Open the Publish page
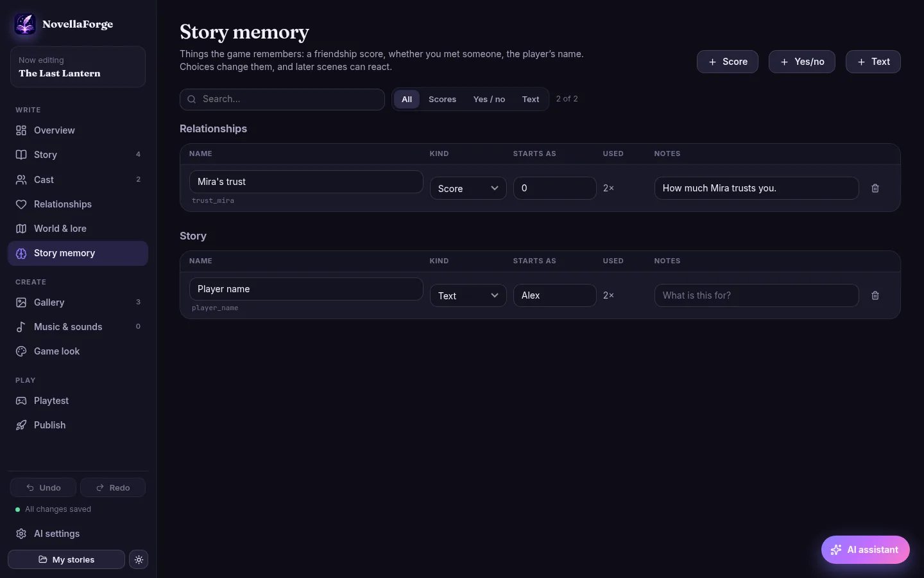The image size is (924, 578). point(78,425)
